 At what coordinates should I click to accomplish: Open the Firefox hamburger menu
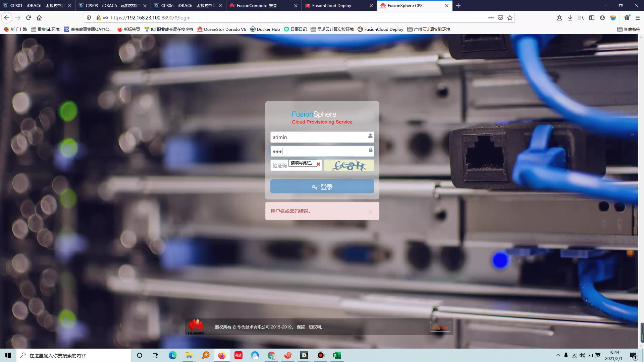(638, 18)
